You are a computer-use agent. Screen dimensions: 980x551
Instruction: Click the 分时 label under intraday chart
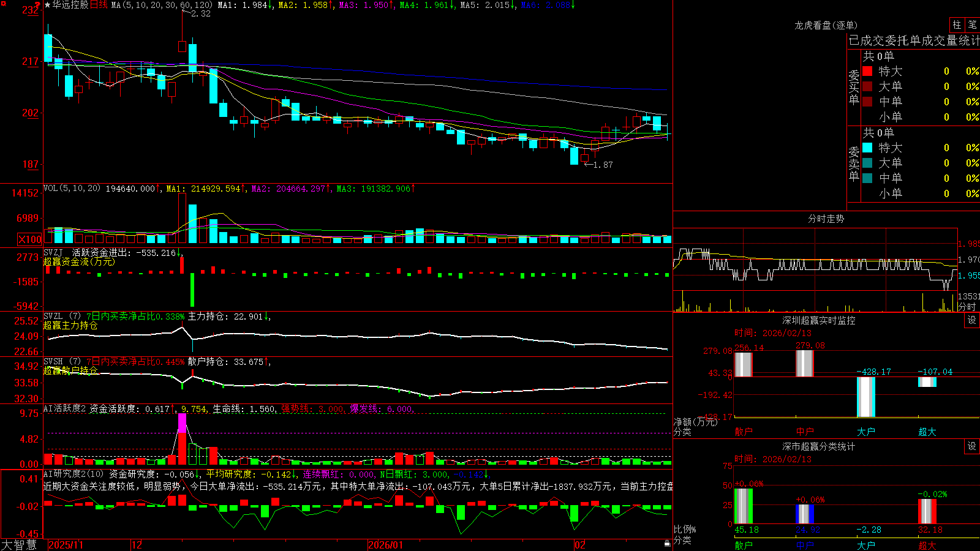[x=967, y=307]
